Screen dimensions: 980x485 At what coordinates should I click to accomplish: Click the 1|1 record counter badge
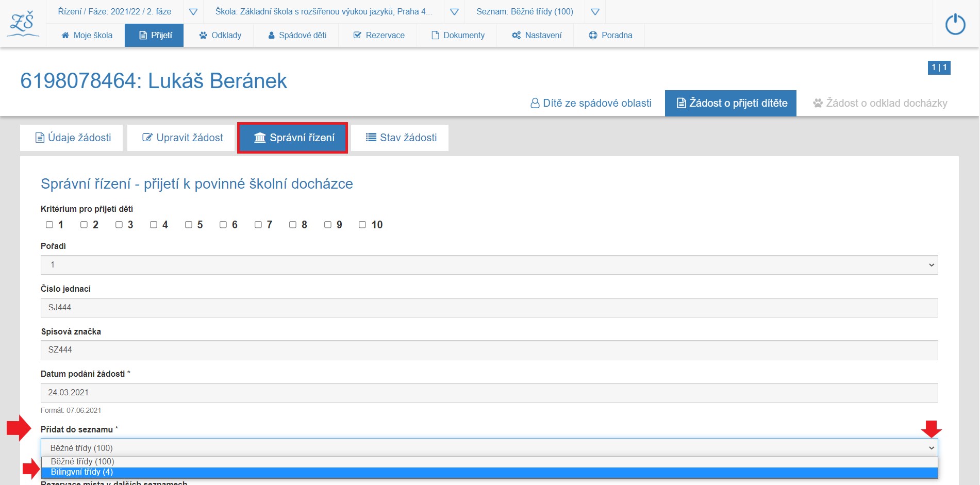coord(939,68)
